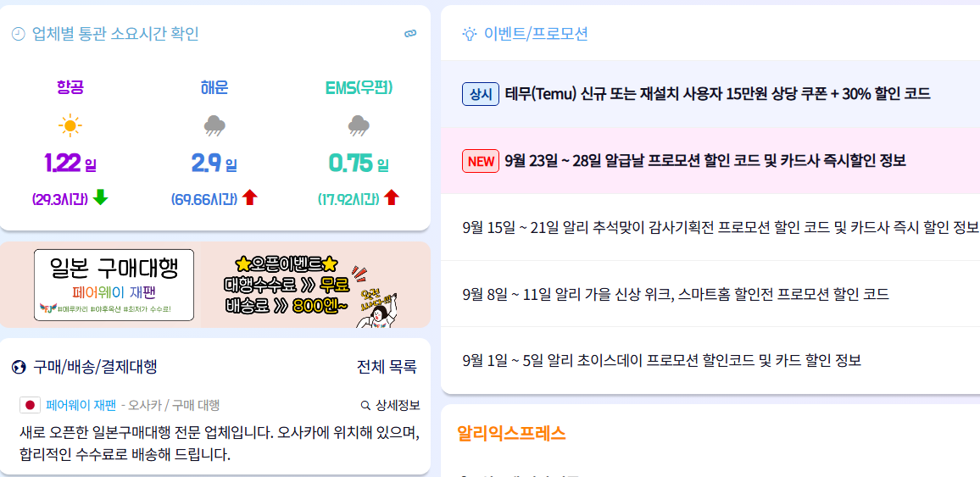Click the lightbulb icon beside 이벤트/프로모션
Screen dimensions: 980x477
469,34
